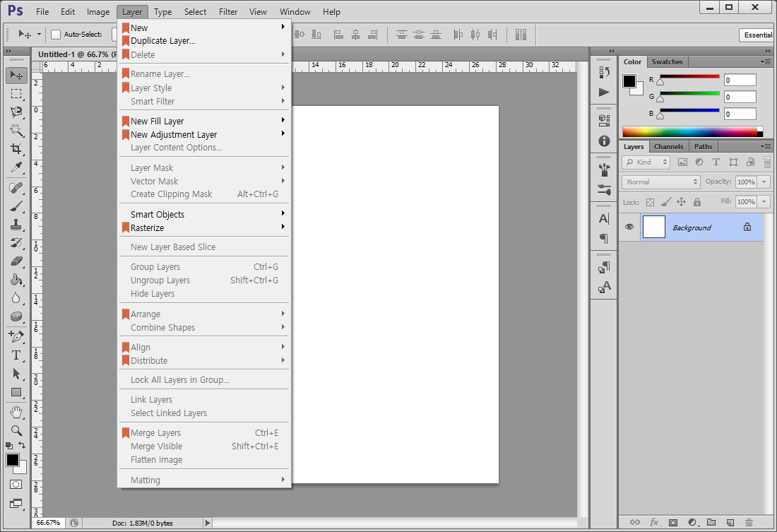Open the Fill slider dropdown
The width and height of the screenshot is (777, 532).
[x=764, y=202]
